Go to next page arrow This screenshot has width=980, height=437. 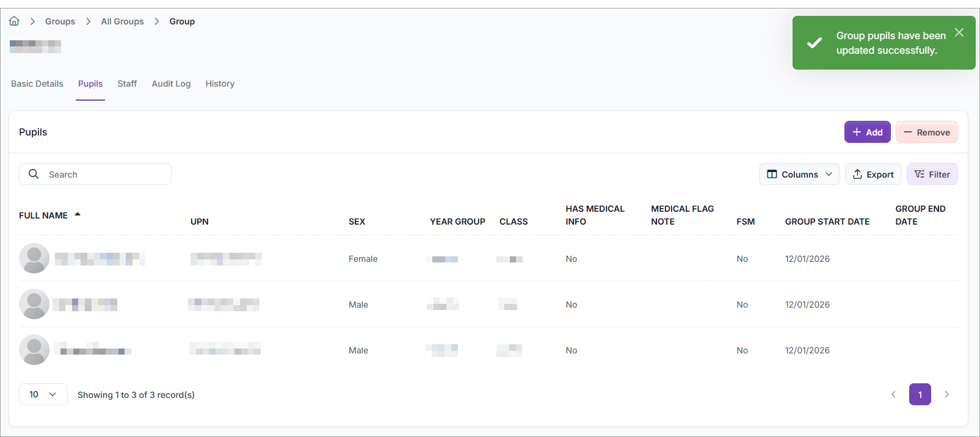(x=946, y=394)
